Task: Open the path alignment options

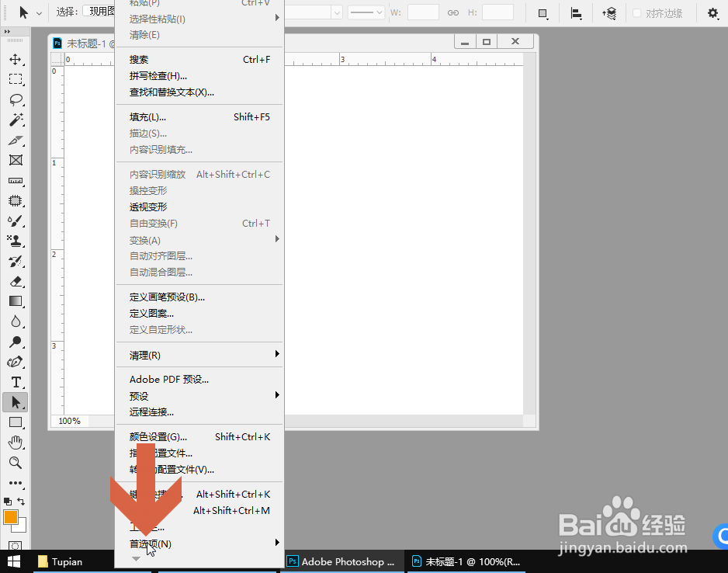Action: pos(576,13)
